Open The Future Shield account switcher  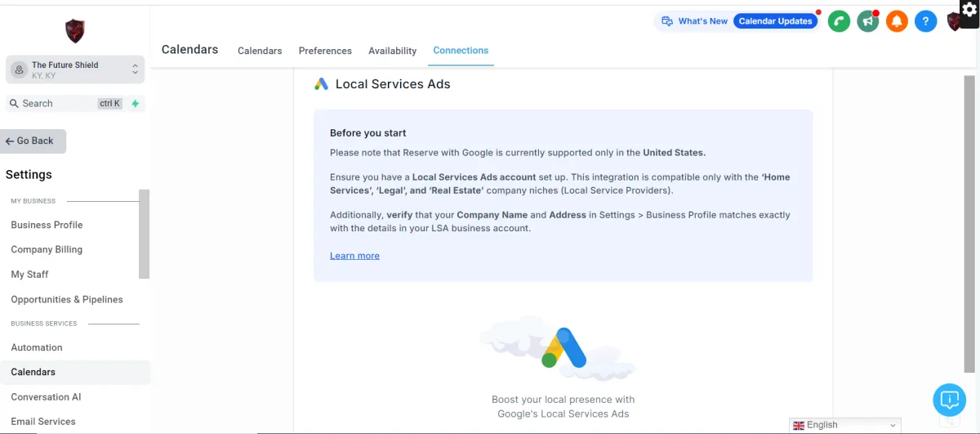click(75, 70)
